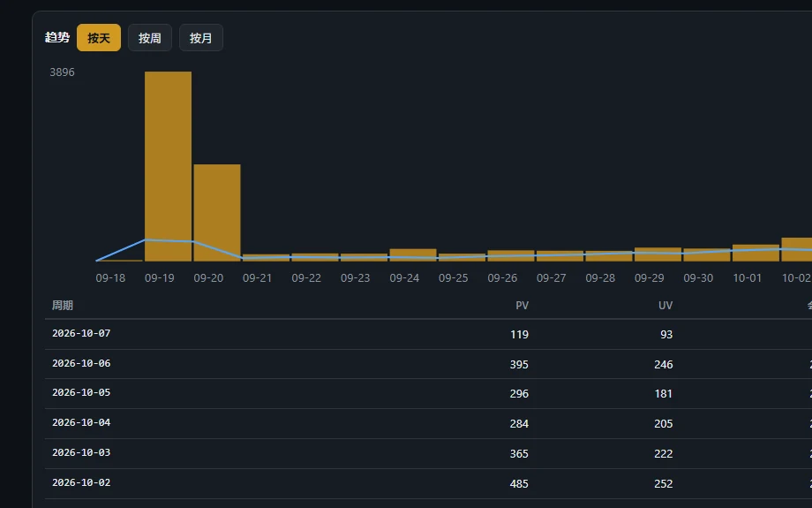The width and height of the screenshot is (812, 508).
Task: Click PV value 284
Action: (519, 423)
